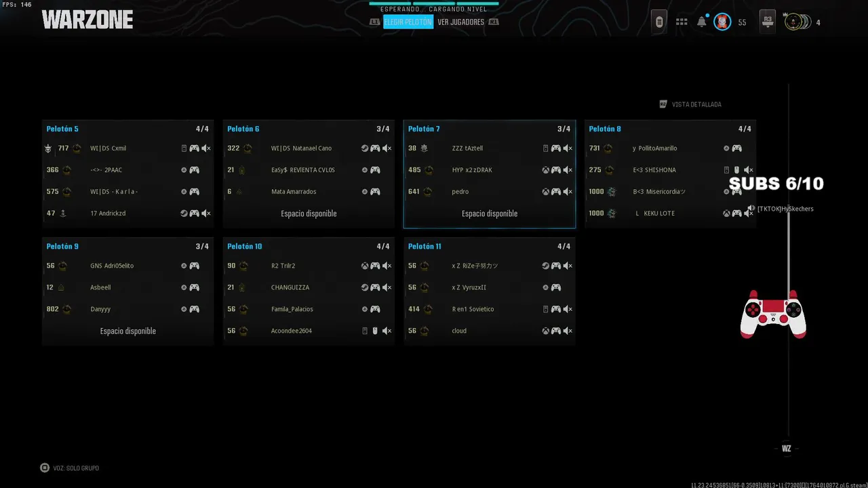868x488 pixels.
Task: Join open slot in Pelotón 6
Action: coord(309,213)
